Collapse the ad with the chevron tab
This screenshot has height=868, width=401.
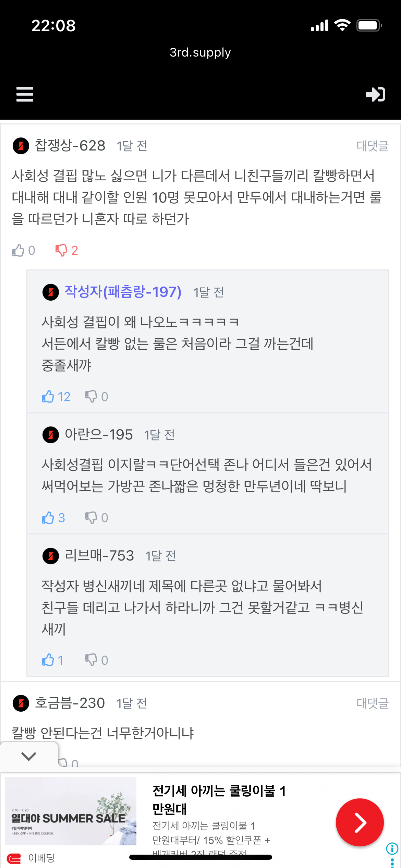tap(29, 756)
